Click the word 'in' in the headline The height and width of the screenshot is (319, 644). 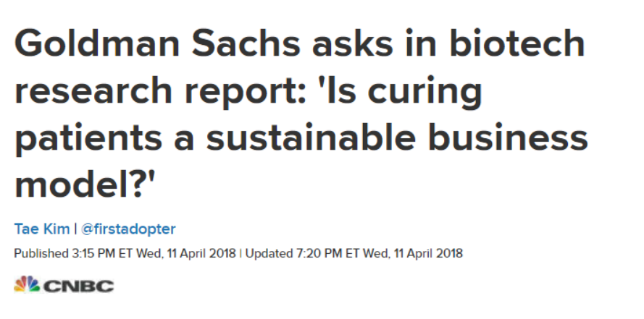421,43
